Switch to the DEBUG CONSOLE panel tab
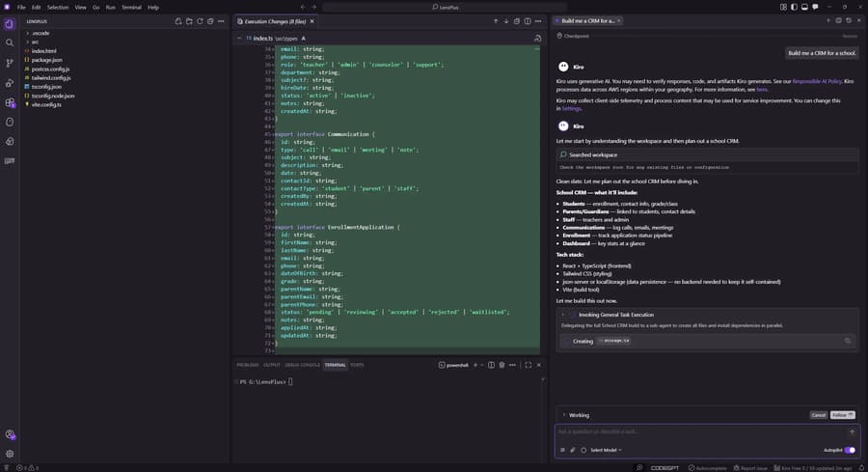Screen dimensions: 868x472 [x=302, y=365]
